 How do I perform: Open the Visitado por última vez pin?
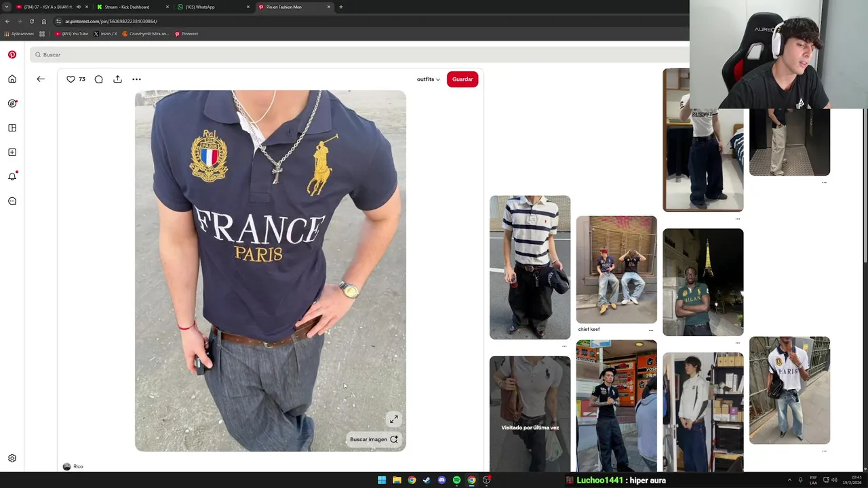click(530, 413)
